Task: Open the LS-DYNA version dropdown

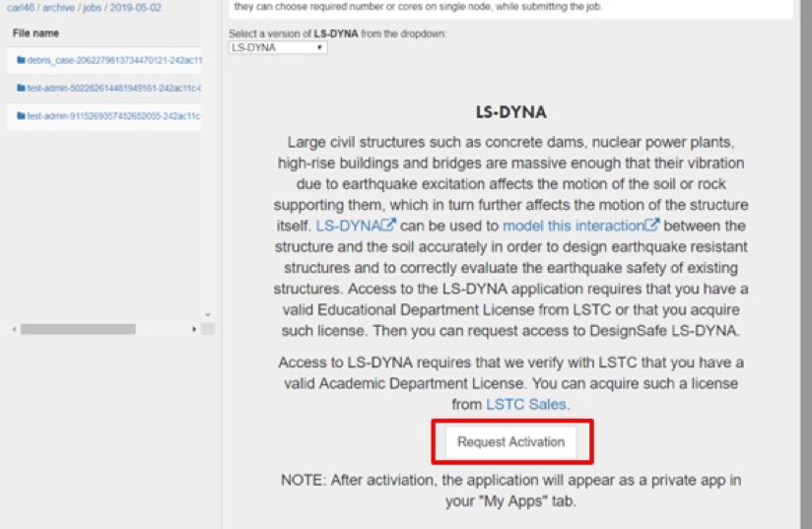Action: pos(278,47)
